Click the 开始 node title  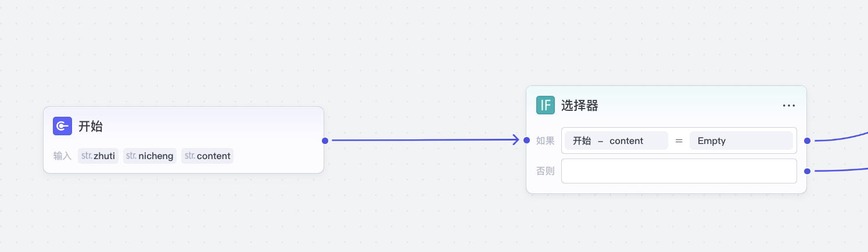click(91, 126)
